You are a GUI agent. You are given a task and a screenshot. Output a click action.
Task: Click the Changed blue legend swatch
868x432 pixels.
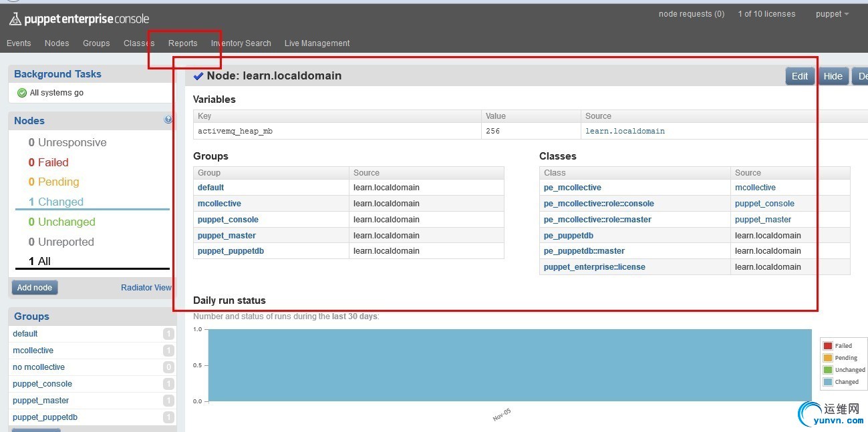(x=827, y=382)
